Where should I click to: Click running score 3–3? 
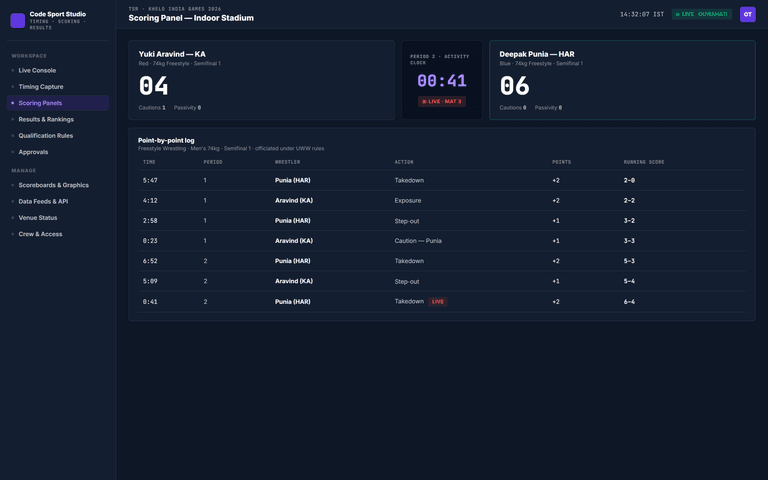629,241
